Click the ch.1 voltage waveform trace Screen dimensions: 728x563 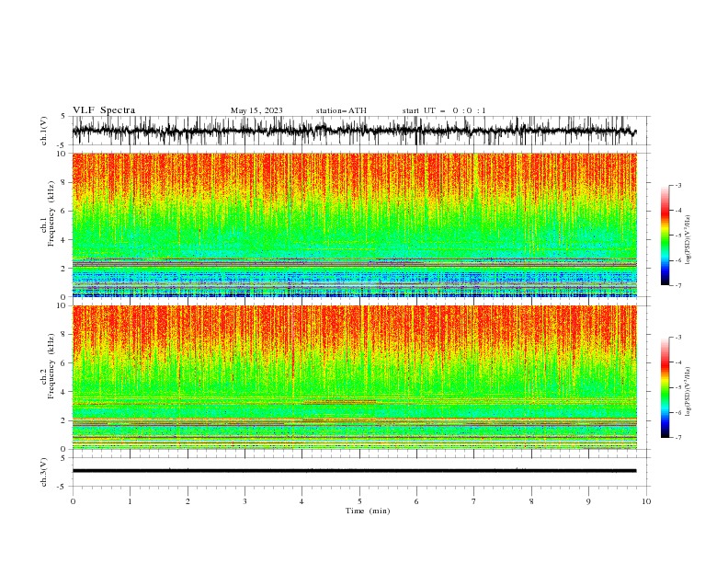[x=355, y=131]
